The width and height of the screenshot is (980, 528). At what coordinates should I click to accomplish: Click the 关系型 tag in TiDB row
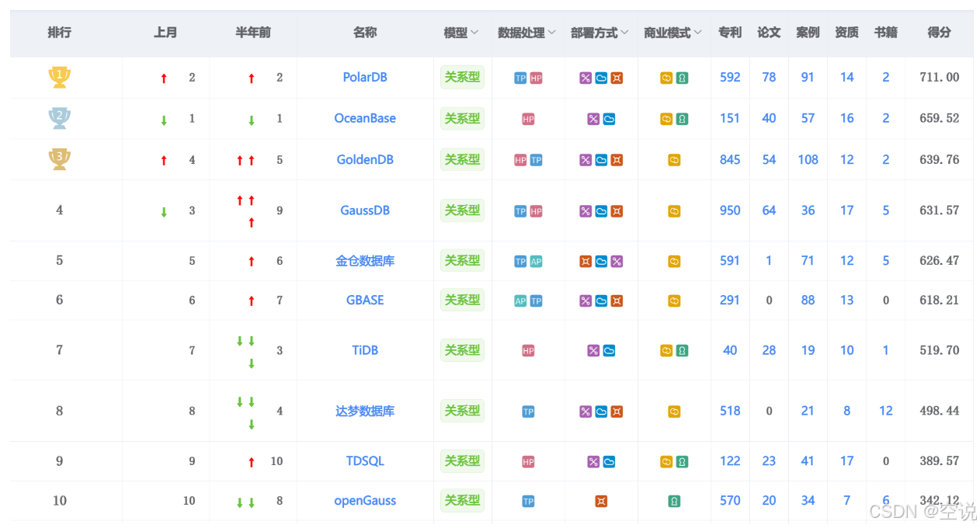462,350
